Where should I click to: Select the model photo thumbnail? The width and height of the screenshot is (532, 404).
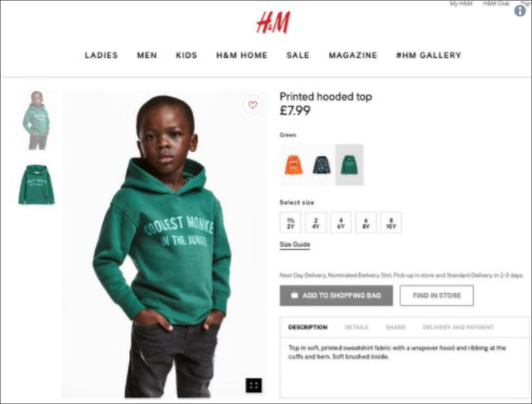click(x=37, y=120)
